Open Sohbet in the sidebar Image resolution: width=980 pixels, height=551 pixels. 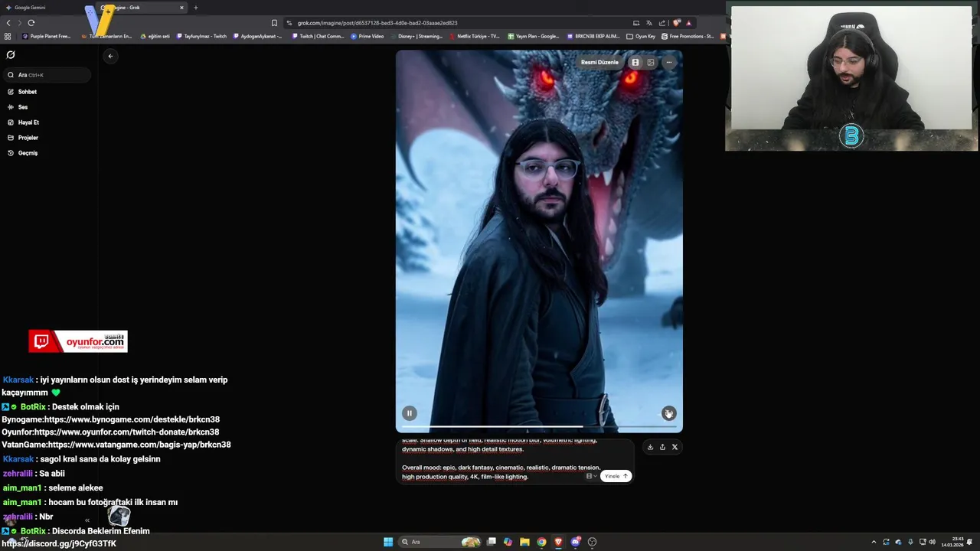pyautogui.click(x=28, y=92)
